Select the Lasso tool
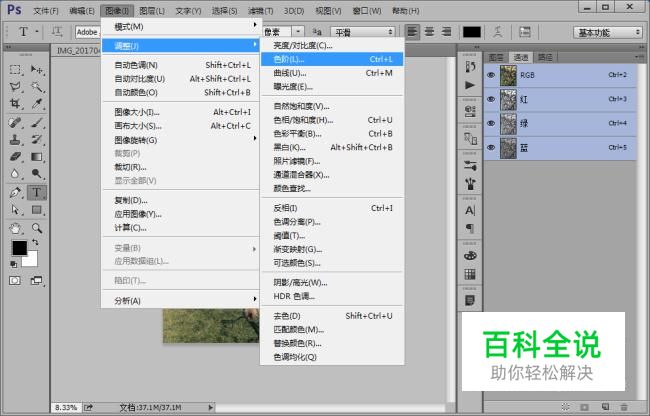The width and height of the screenshot is (650, 416). 15,87
